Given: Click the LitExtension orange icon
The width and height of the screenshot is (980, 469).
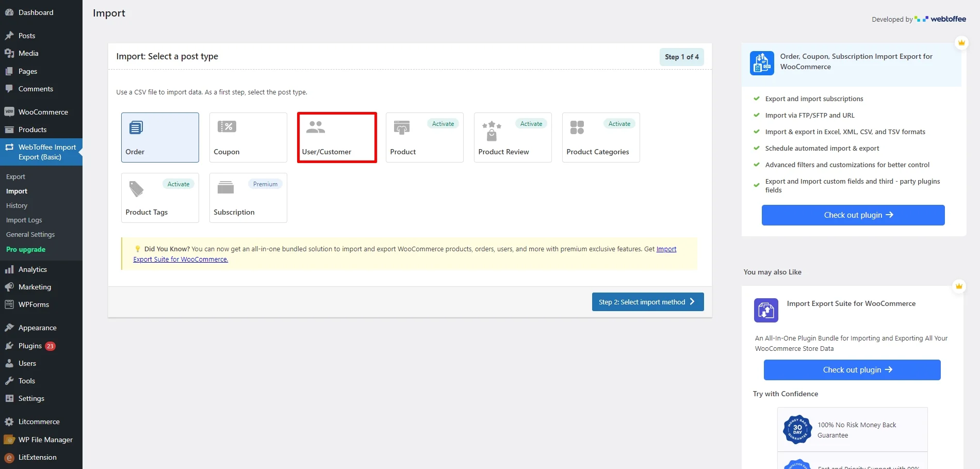Looking at the screenshot, I should click(x=9, y=457).
